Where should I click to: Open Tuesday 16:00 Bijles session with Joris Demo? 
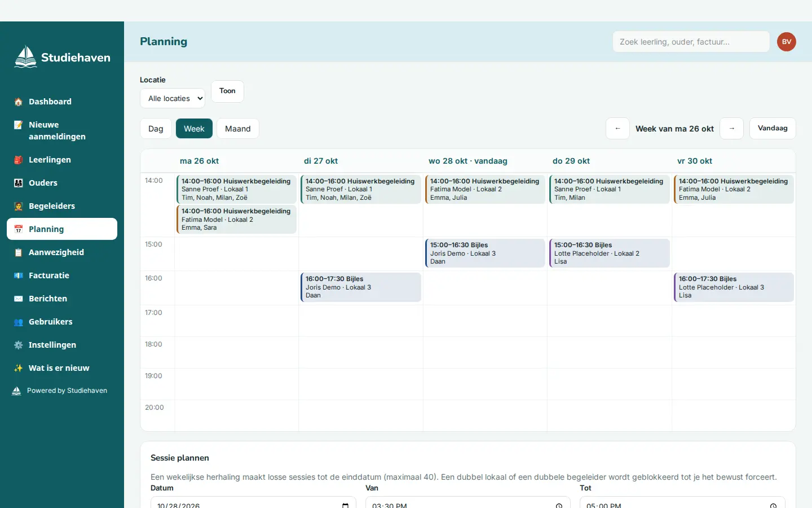point(361,287)
